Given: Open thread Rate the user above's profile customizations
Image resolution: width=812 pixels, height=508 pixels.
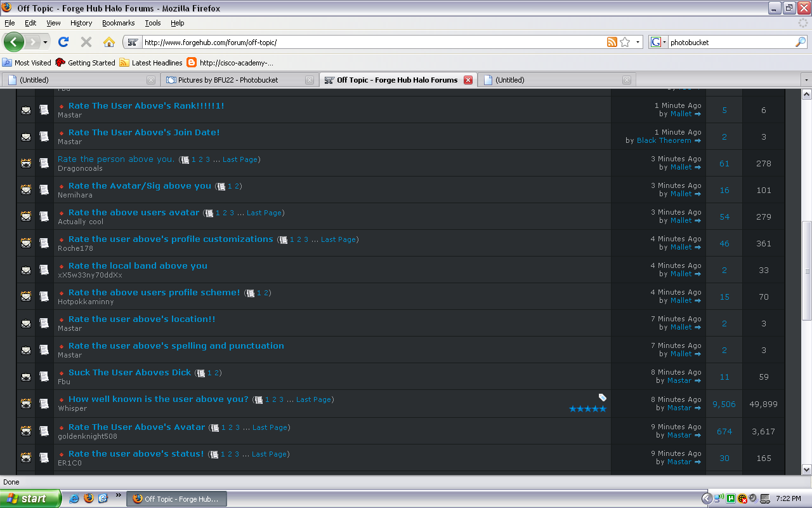Looking at the screenshot, I should point(171,239).
